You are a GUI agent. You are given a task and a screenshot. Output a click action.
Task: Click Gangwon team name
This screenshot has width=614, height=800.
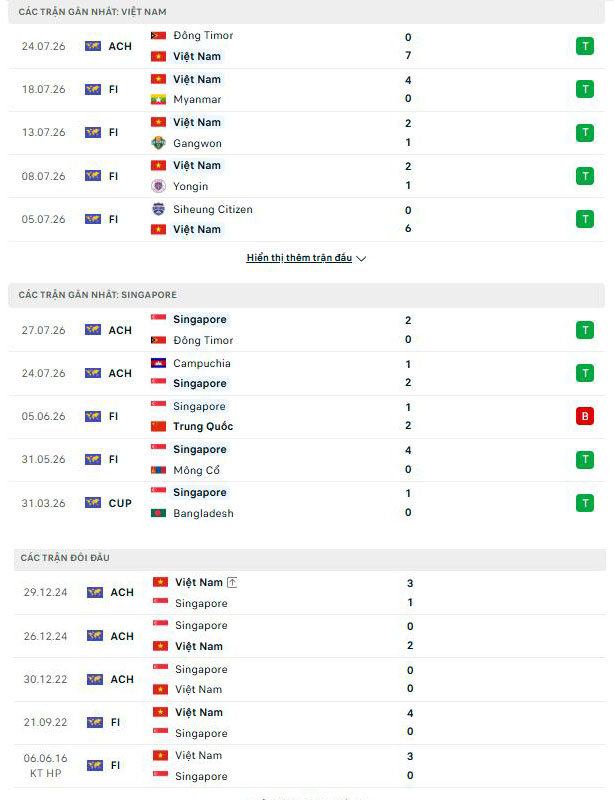tap(197, 143)
